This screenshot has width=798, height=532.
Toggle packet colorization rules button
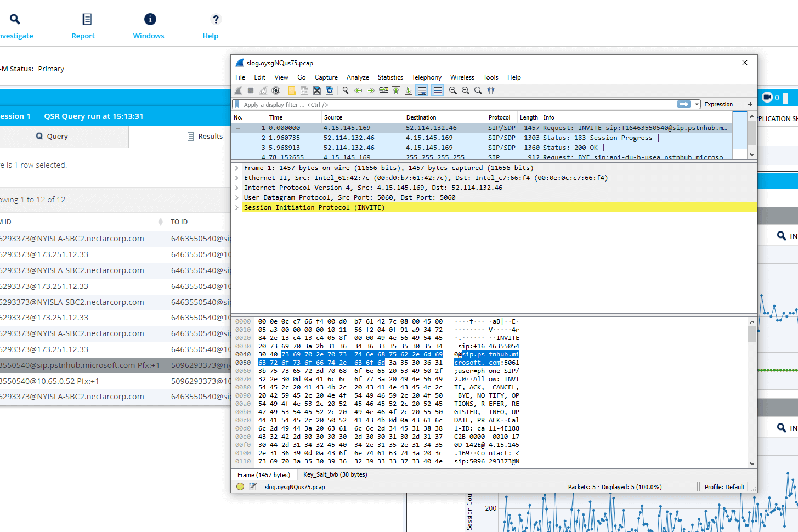coord(437,90)
